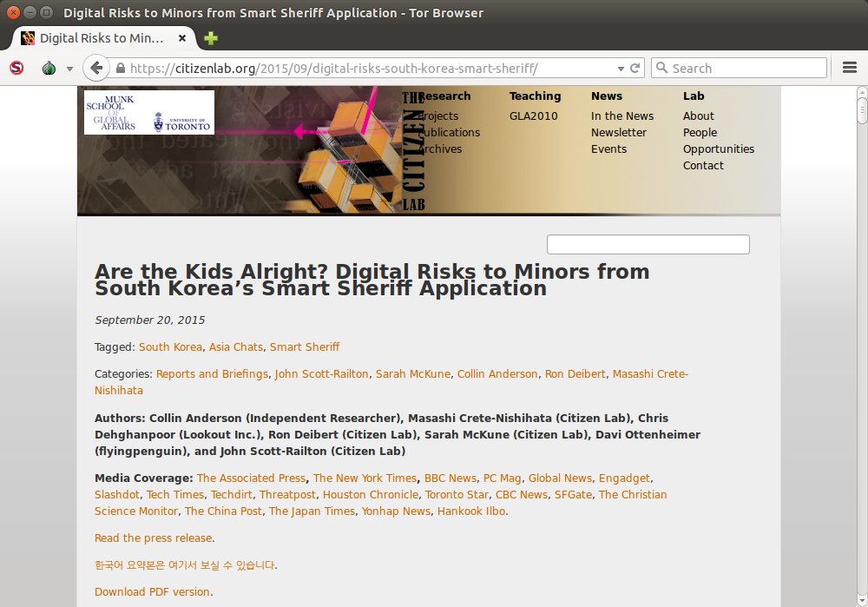Open the GLA2010 link
This screenshot has width=868, height=607.
pos(534,115)
